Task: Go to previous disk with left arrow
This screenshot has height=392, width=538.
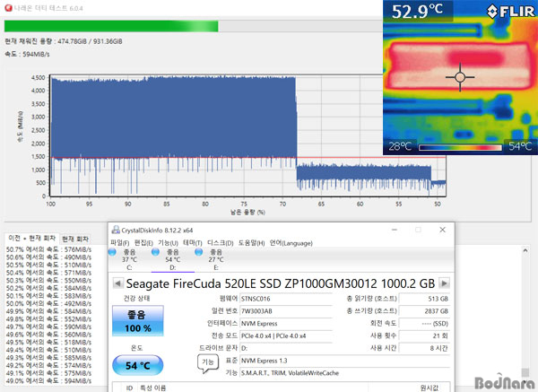Action: 117,283
